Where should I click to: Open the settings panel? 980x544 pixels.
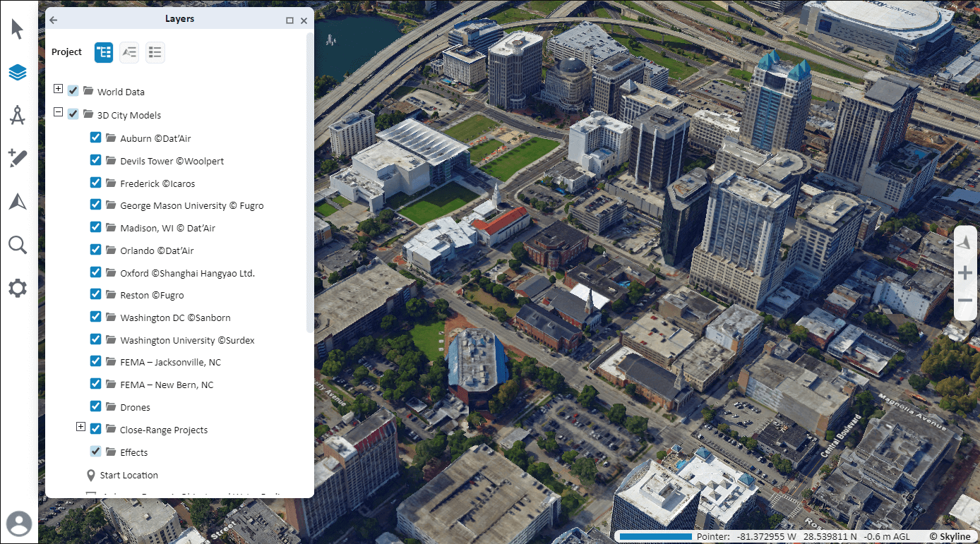tap(17, 287)
